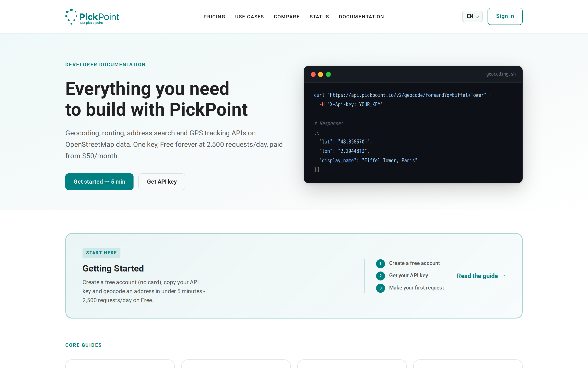Click the red dot in code window
Image resolution: width=588 pixels, height=368 pixels.
[x=313, y=74]
